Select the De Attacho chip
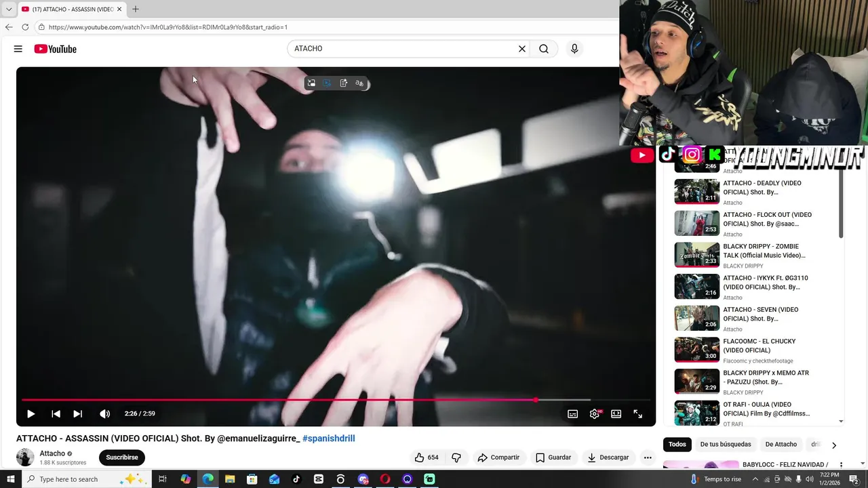The height and width of the screenshot is (488, 868). coord(781,445)
